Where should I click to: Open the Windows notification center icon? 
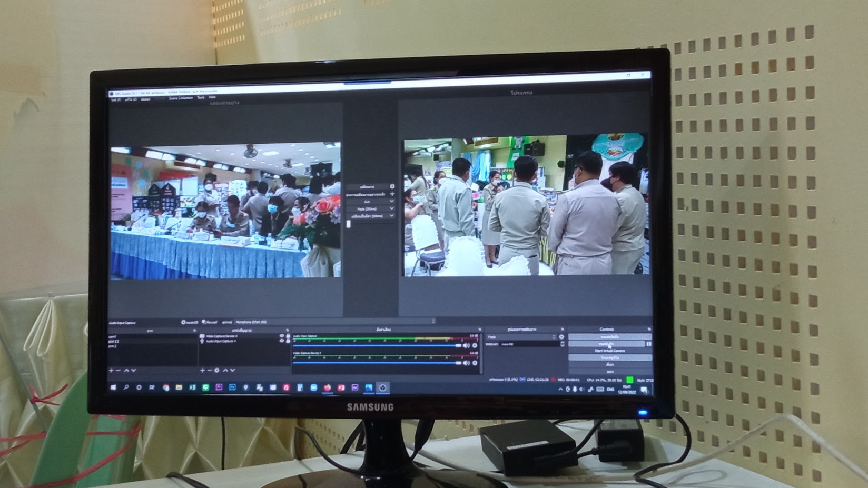644,390
